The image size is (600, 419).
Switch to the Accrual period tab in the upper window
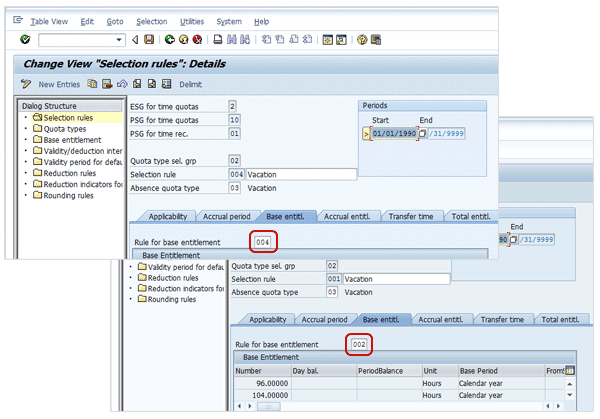(x=227, y=217)
